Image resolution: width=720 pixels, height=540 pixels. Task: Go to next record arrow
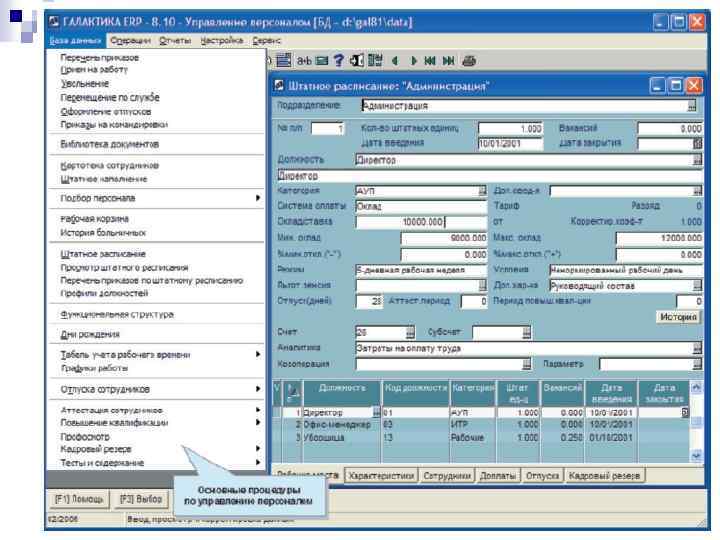(x=413, y=61)
